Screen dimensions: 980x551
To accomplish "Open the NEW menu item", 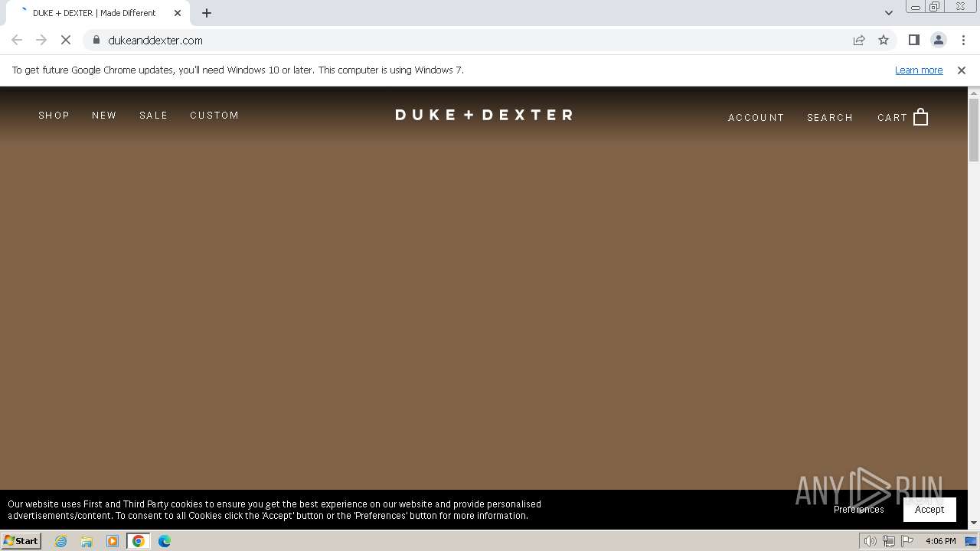I will click(x=104, y=115).
